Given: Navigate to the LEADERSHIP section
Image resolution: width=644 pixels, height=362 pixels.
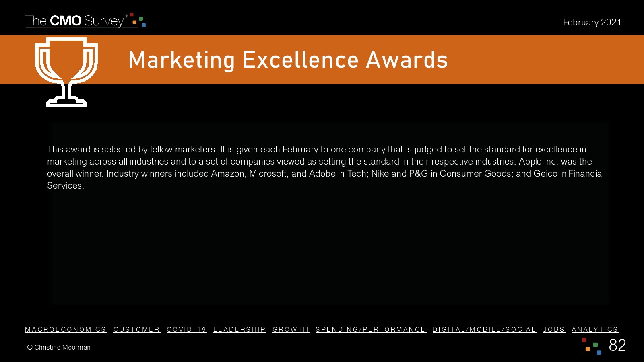Looking at the screenshot, I should pos(239,329).
